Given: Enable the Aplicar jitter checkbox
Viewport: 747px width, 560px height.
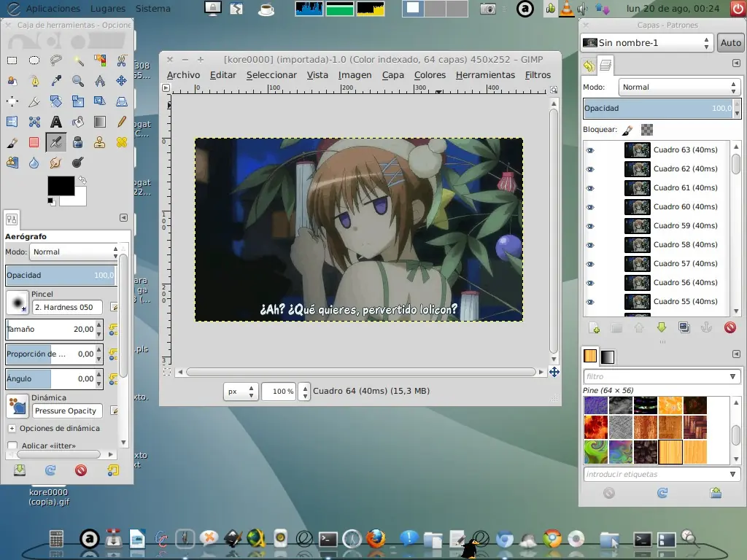Looking at the screenshot, I should click(x=12, y=446).
